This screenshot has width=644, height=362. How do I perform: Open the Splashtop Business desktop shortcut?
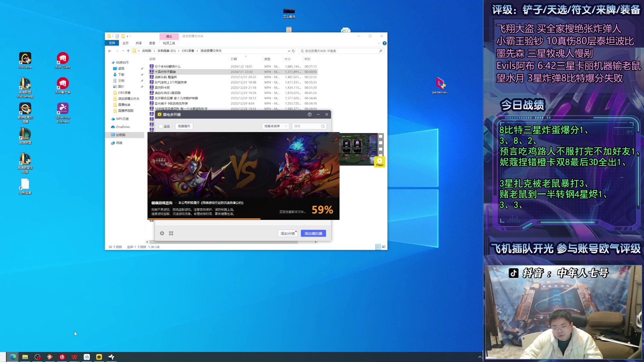pos(63,113)
